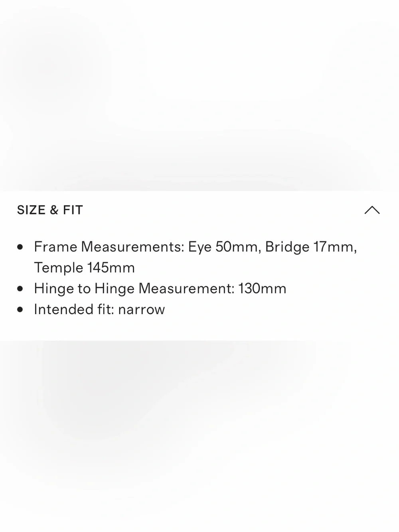Click the word narrow
This screenshot has width=399, height=532.
coord(142,310)
